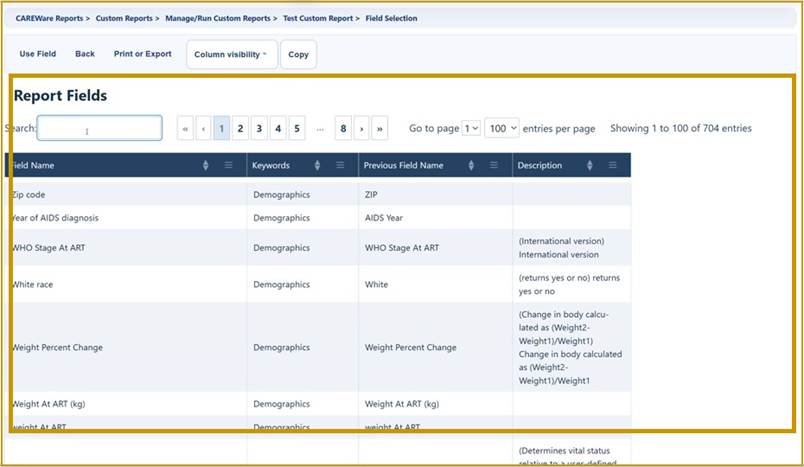Screen dimensions: 804x467
Task: Open the Keywords column menu icon
Action: (x=340, y=165)
